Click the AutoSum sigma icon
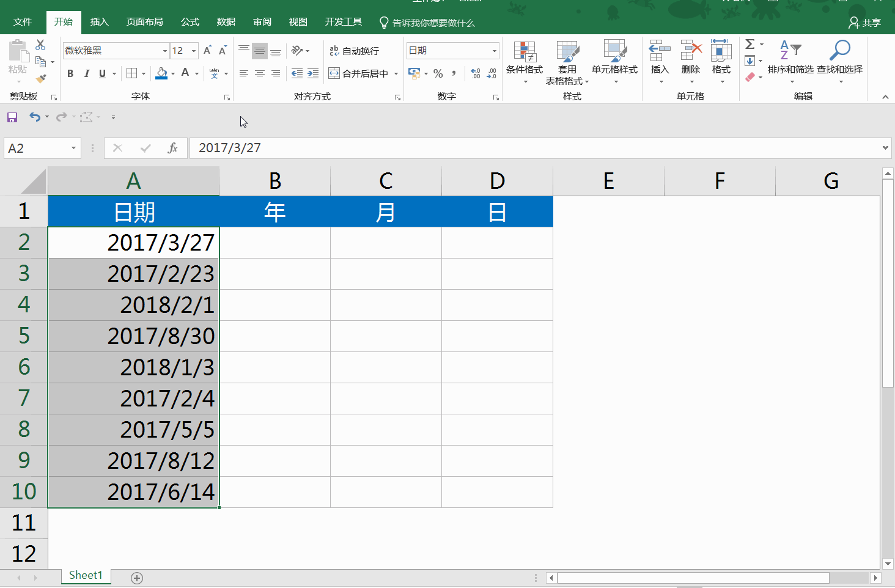Image resolution: width=895 pixels, height=588 pixels. 750,44
